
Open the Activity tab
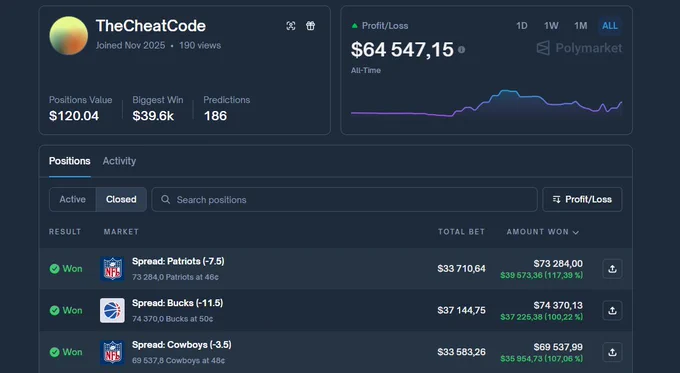119,161
